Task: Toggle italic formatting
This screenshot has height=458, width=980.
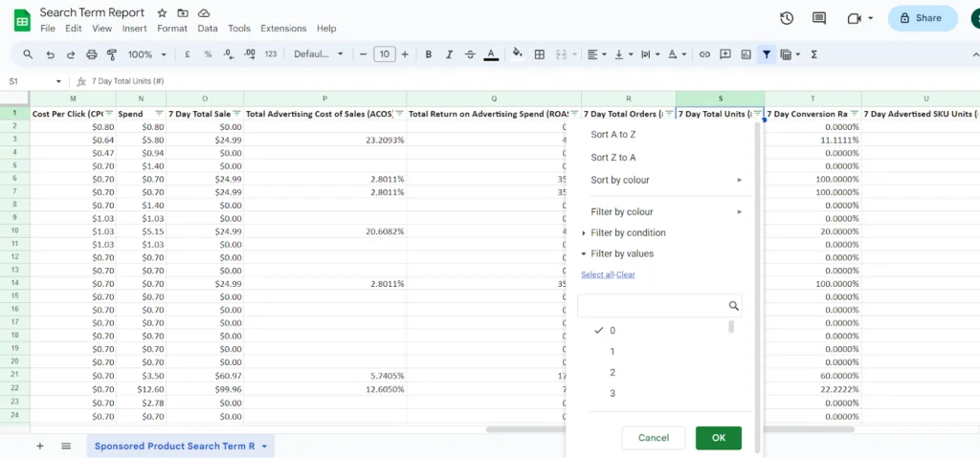Action: coord(449,55)
